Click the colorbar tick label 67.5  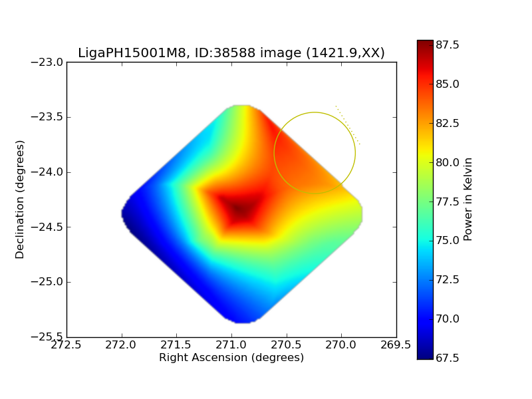[447, 358]
